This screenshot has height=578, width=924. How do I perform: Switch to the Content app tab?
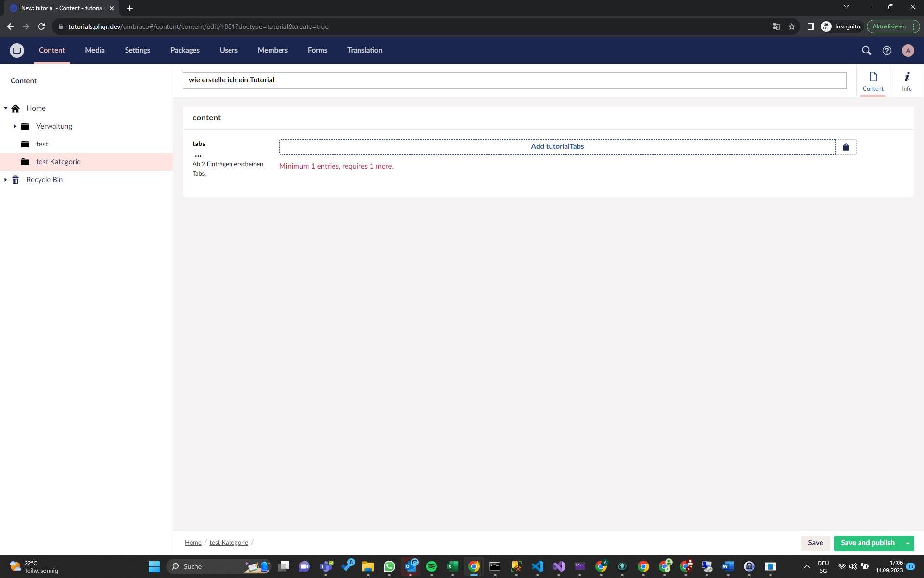click(x=873, y=81)
